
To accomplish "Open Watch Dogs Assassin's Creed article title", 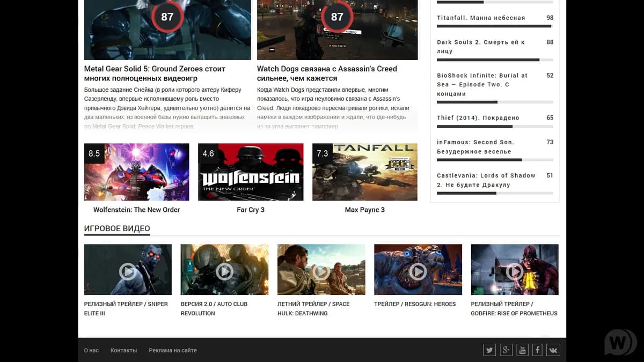I will tap(327, 73).
